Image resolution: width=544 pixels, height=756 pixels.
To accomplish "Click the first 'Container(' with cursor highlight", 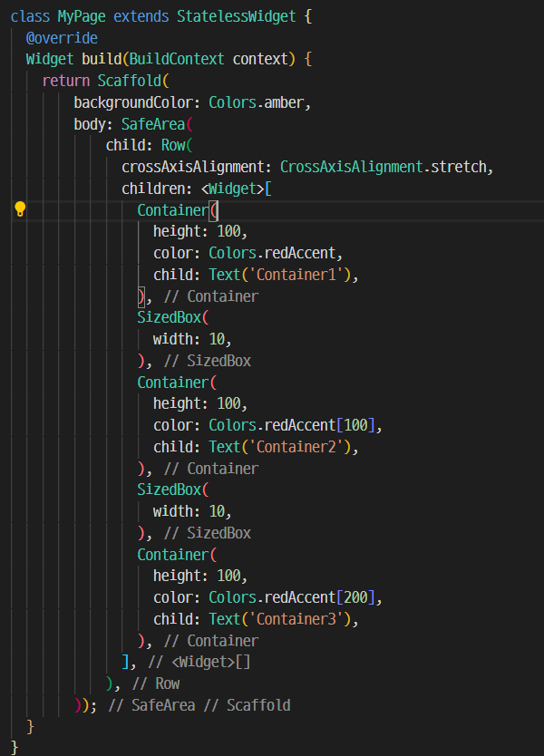I will [x=178, y=209].
